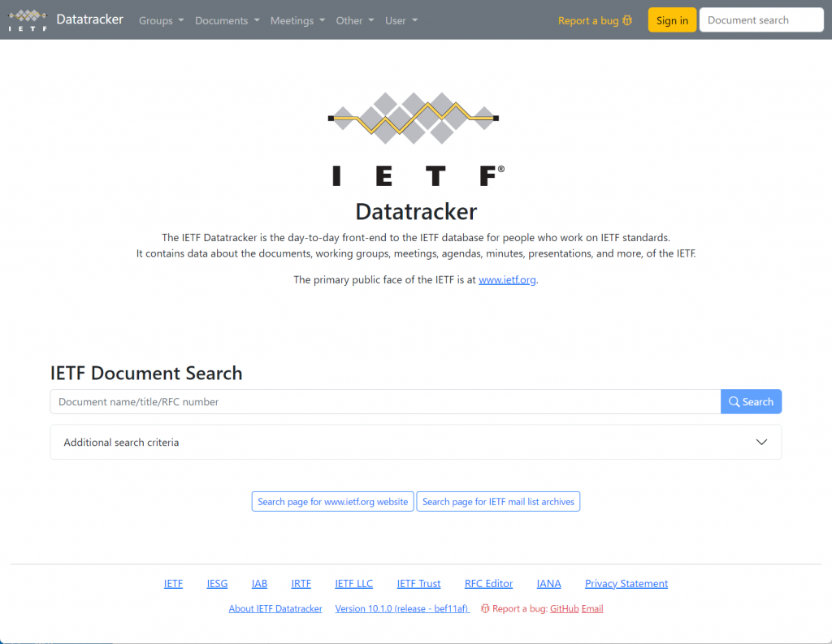Click the Document search field in the navbar
832x644 pixels.
pos(760,19)
